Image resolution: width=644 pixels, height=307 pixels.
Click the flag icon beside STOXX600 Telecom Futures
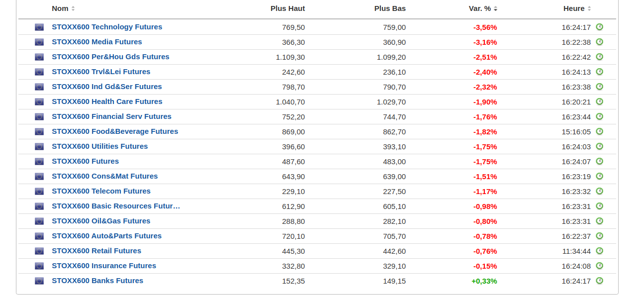tap(39, 191)
